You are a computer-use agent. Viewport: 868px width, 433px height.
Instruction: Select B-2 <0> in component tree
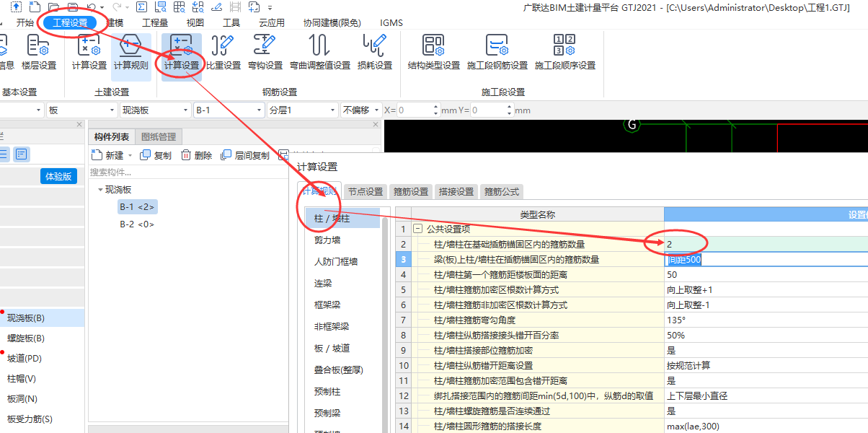click(x=137, y=224)
